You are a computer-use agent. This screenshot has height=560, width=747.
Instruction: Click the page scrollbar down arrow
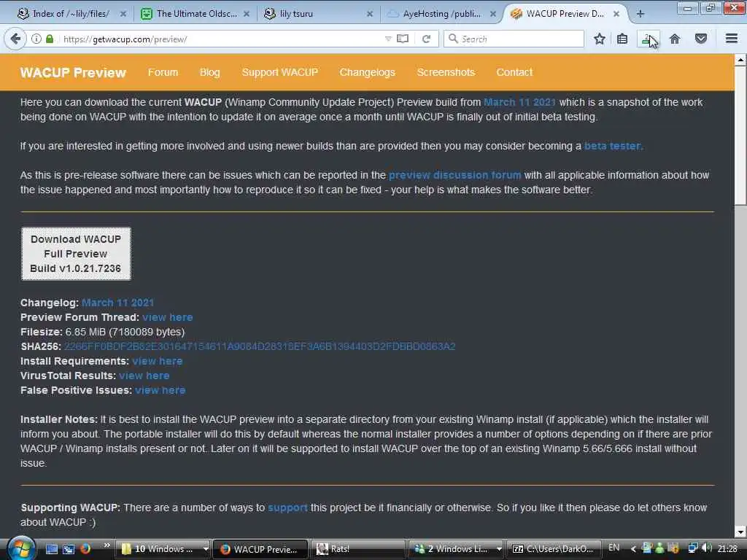[x=740, y=532]
